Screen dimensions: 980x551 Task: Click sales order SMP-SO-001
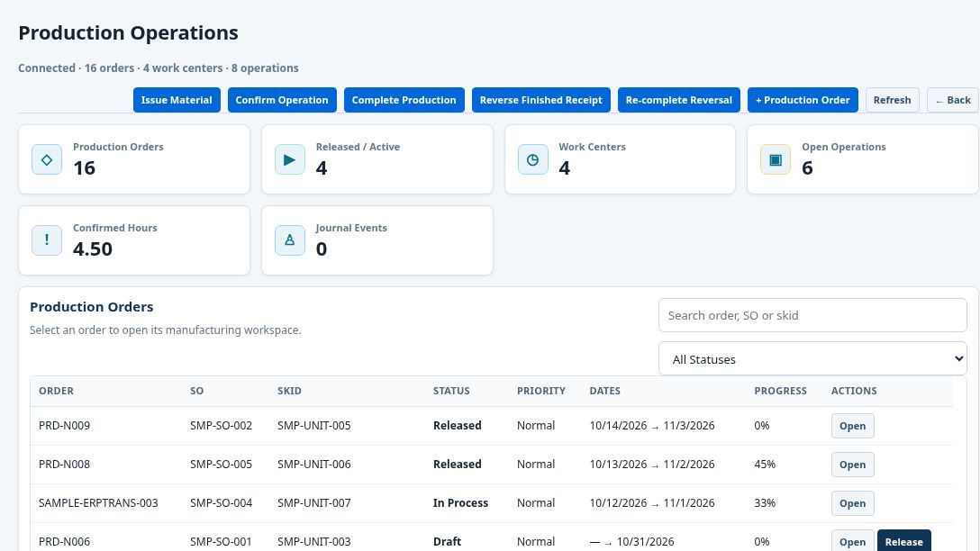pos(222,542)
